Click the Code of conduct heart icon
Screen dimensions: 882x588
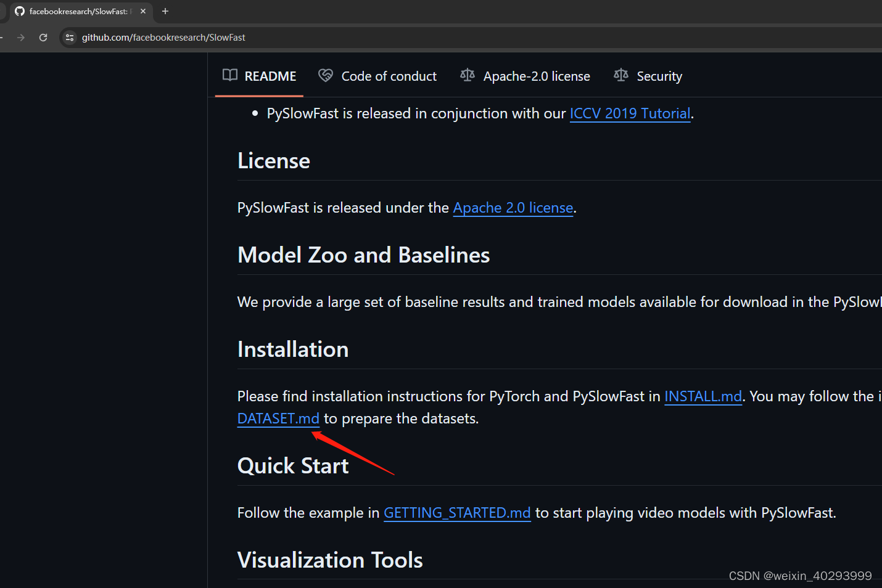click(x=326, y=75)
